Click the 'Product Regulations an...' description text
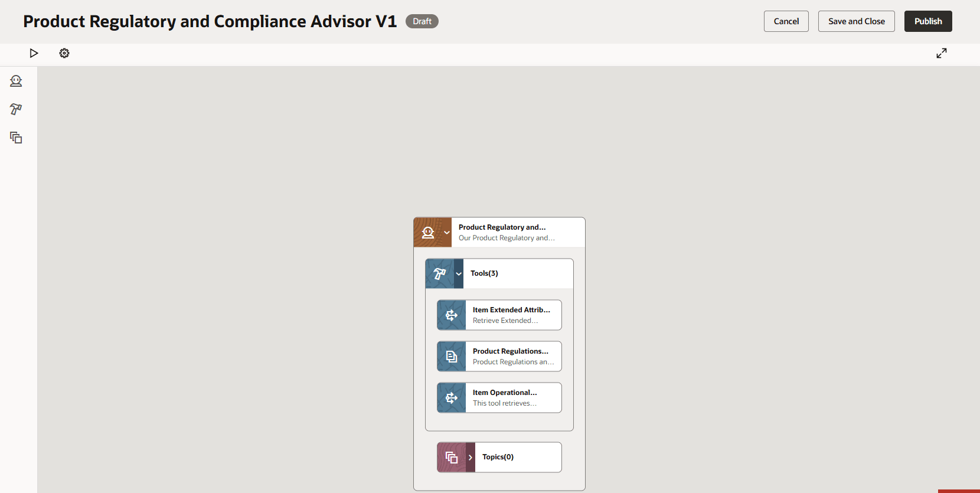This screenshot has height=493, width=980. pyautogui.click(x=514, y=362)
